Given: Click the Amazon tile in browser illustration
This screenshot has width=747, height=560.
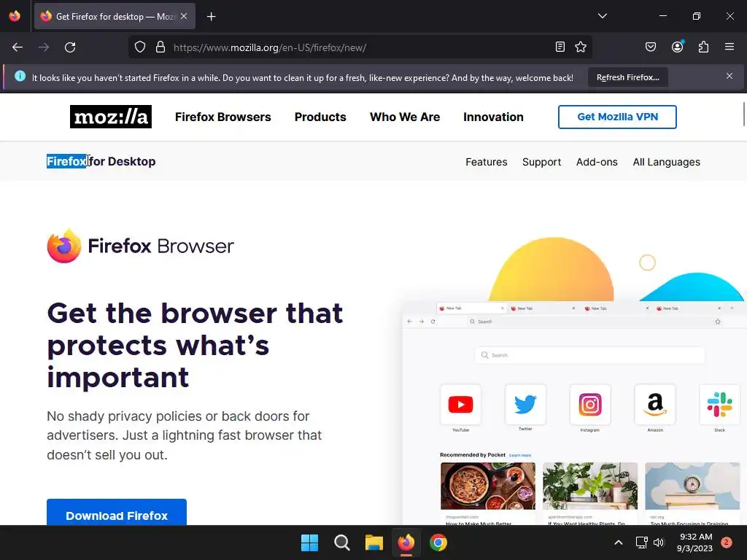Looking at the screenshot, I should (x=655, y=405).
